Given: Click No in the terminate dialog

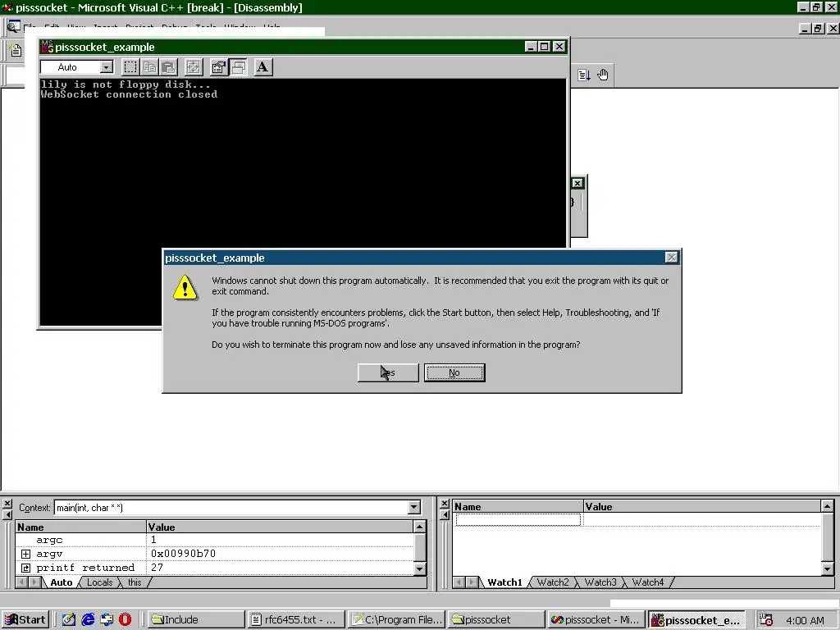Looking at the screenshot, I should [x=454, y=372].
